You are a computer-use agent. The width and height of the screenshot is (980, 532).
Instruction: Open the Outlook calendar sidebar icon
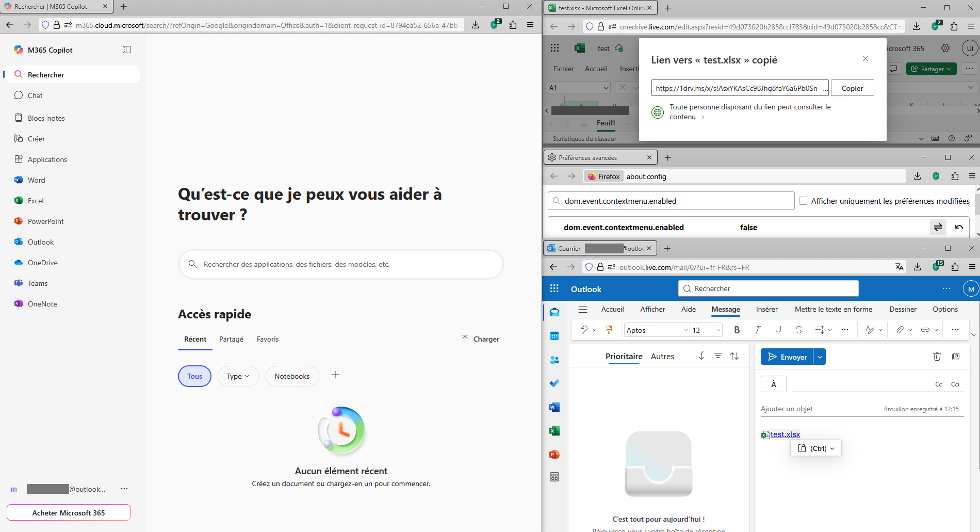point(554,336)
